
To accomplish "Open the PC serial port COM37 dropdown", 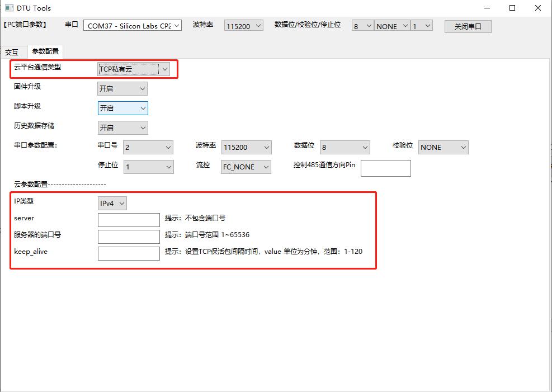I will tap(133, 26).
